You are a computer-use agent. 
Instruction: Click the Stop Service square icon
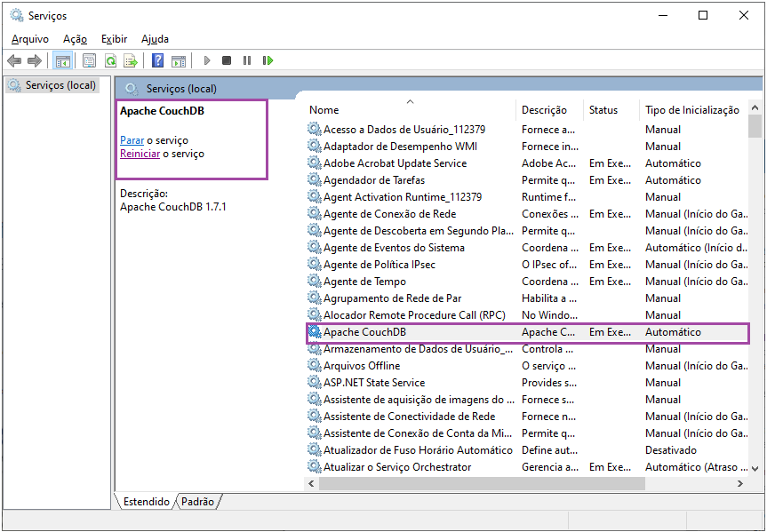pos(227,60)
